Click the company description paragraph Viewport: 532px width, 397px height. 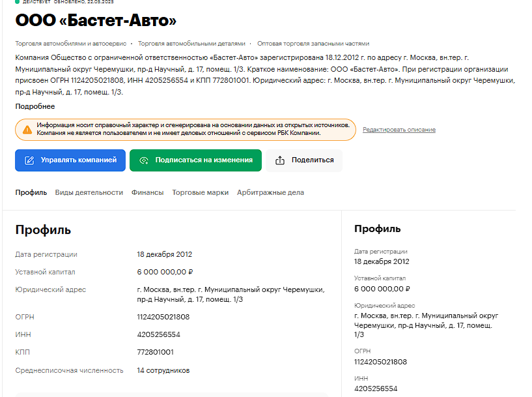[x=265, y=75]
